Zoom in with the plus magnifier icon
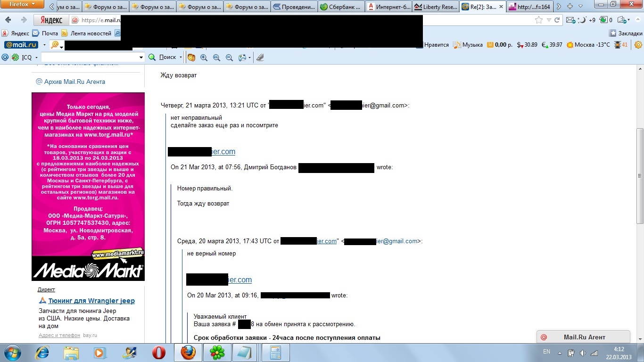 tap(204, 58)
